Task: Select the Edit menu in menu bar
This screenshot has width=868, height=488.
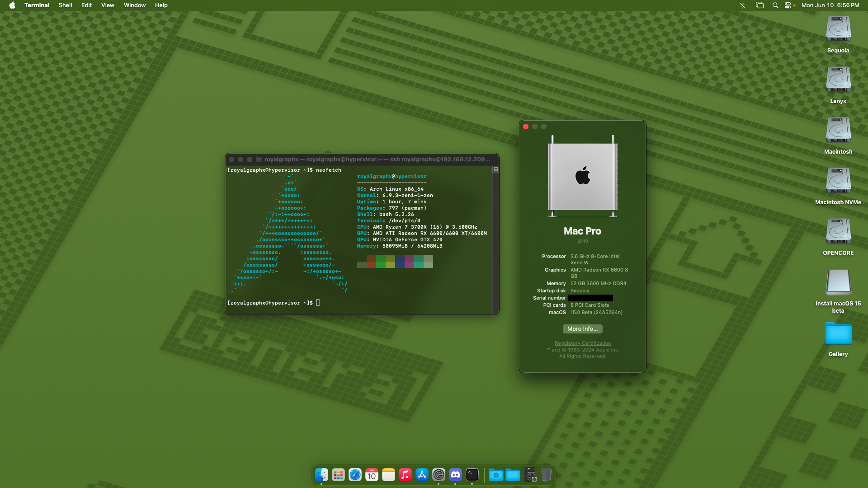Action: point(86,5)
